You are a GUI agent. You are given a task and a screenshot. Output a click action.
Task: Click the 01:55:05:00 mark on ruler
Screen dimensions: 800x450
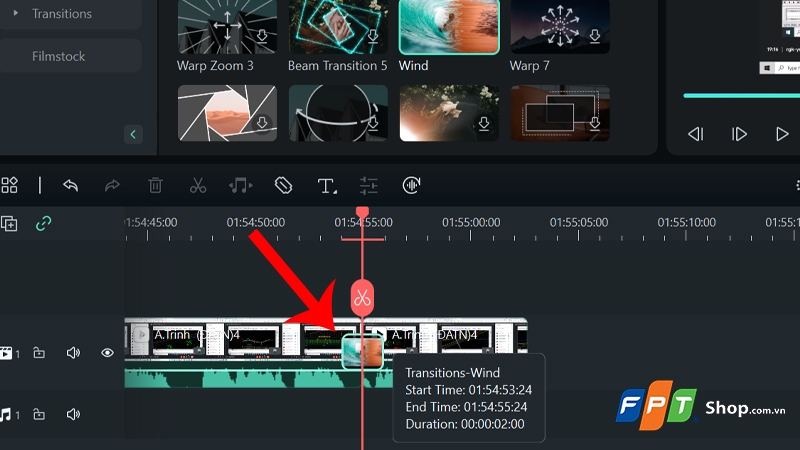(x=579, y=222)
